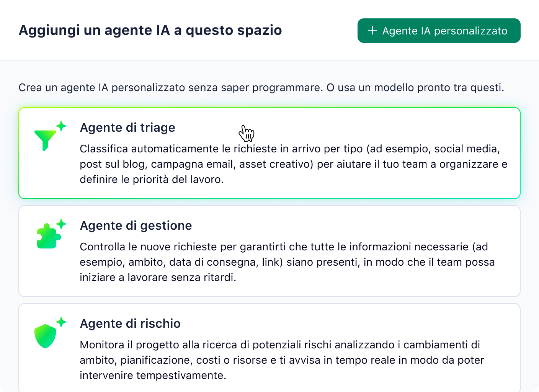Click the Agente di gestione heading

136,225
